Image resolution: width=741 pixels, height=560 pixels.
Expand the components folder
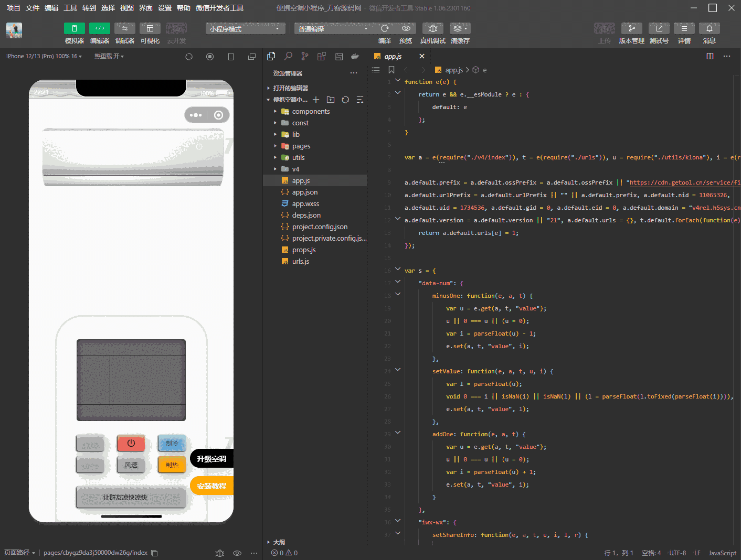(311, 112)
